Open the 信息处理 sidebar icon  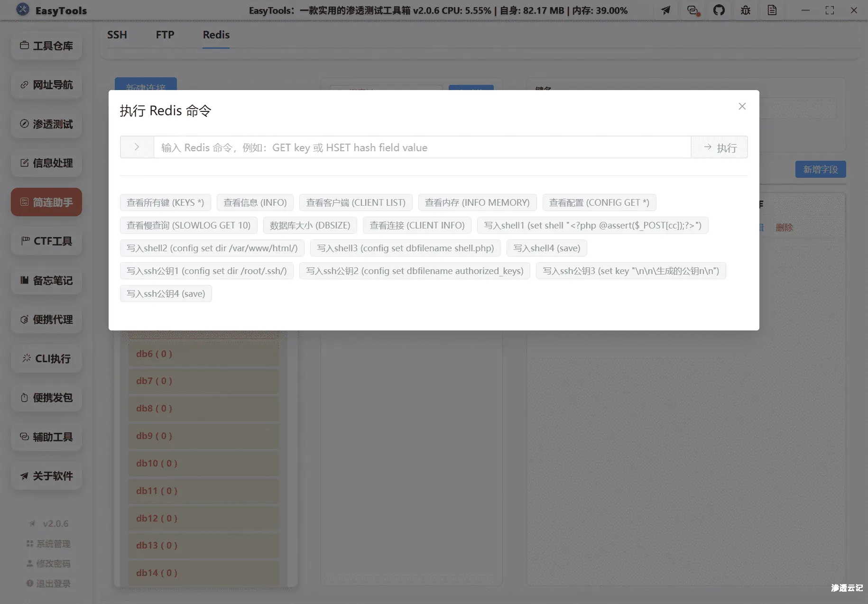tap(46, 163)
